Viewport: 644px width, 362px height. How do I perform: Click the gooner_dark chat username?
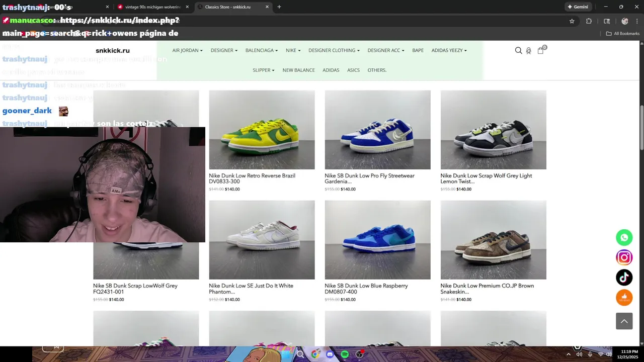tap(27, 111)
